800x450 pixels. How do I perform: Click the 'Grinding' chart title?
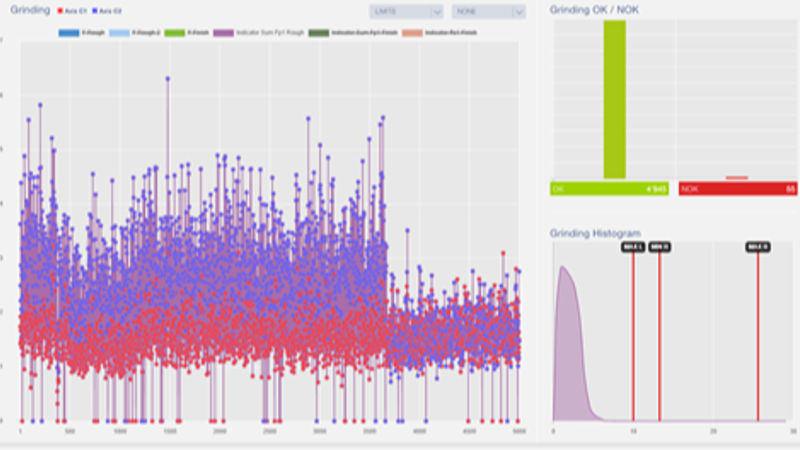click(30, 10)
